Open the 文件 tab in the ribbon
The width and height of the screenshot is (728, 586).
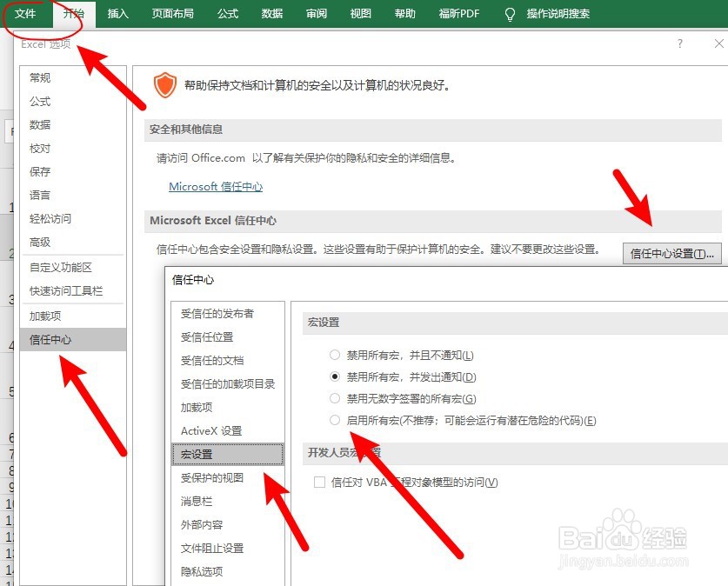[25, 13]
